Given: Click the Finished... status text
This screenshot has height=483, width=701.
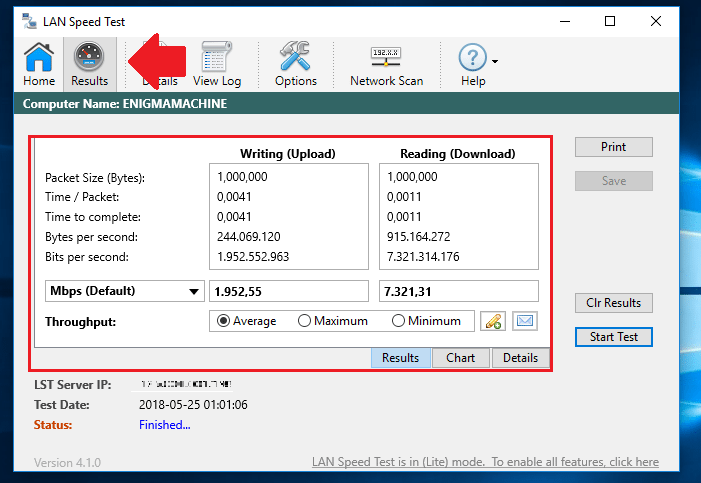Looking at the screenshot, I should (x=165, y=425).
